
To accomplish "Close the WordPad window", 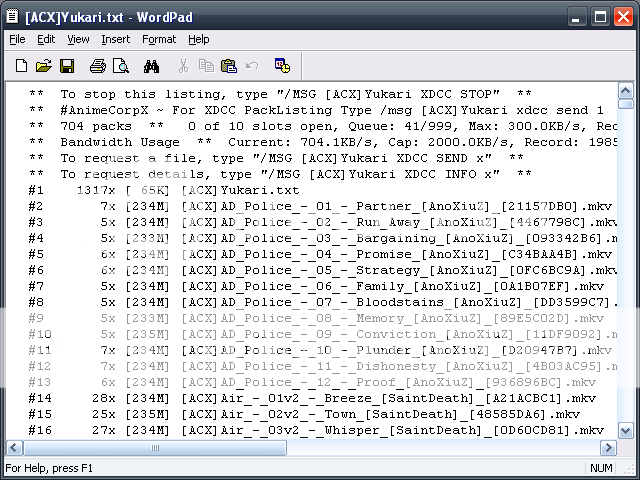I will point(623,17).
